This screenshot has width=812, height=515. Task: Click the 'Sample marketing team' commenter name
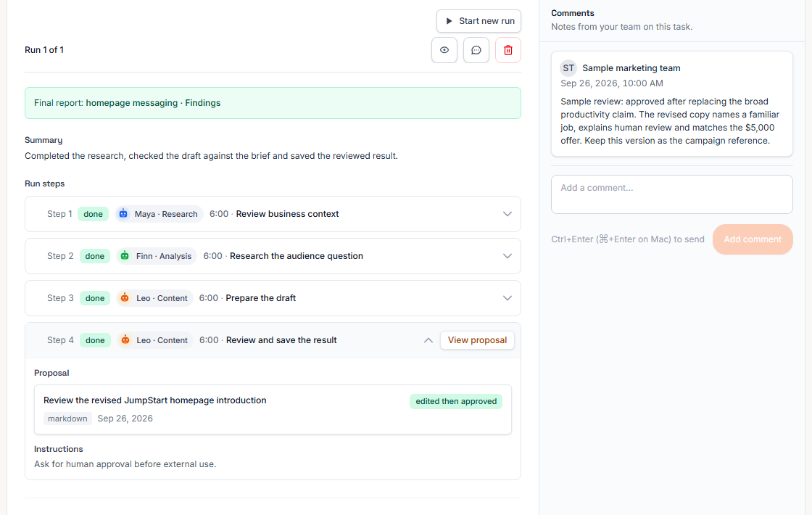click(x=631, y=68)
